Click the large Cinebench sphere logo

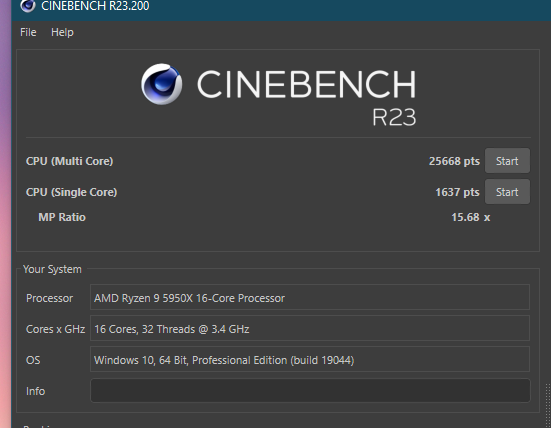tap(162, 84)
